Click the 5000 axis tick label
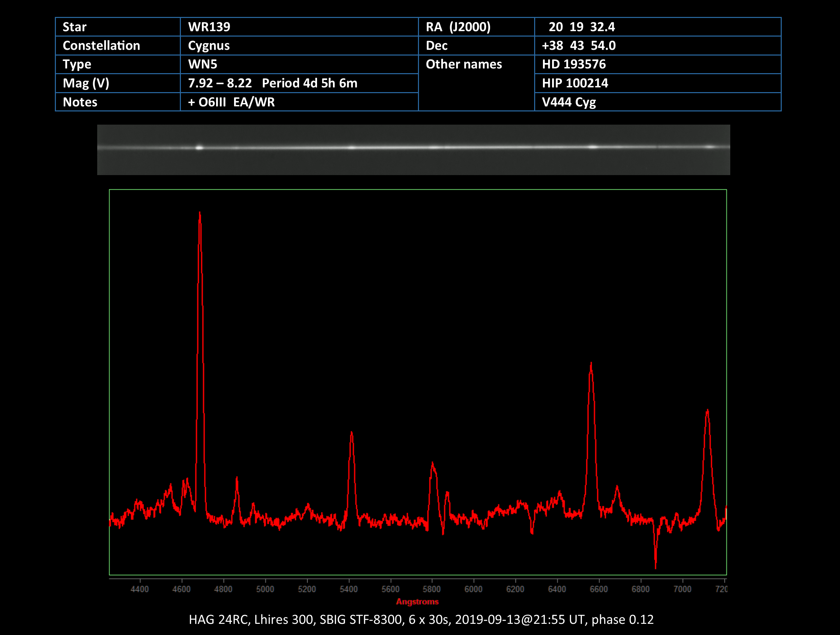Screen dimensions: 840x635 pos(265,589)
